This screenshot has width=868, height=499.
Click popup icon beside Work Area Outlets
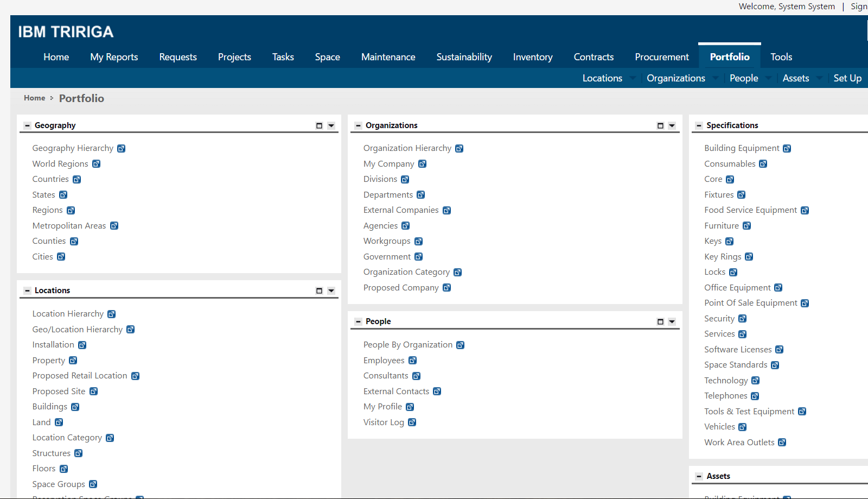tap(782, 443)
